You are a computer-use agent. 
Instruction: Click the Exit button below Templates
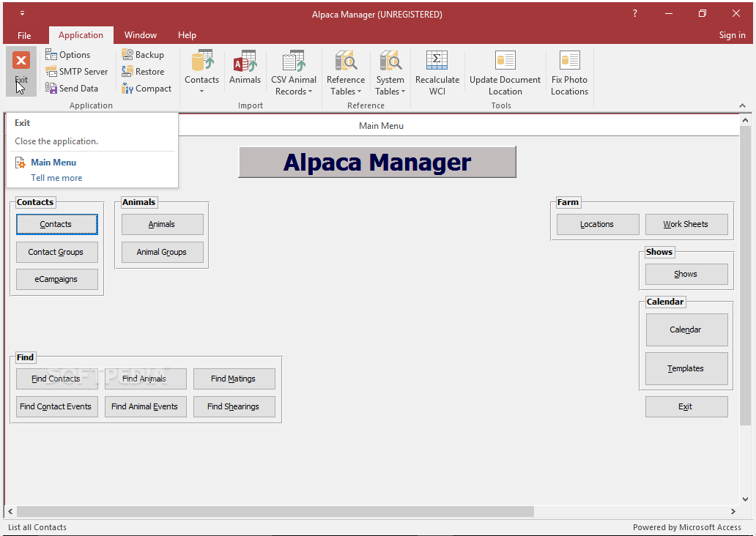[x=686, y=406]
